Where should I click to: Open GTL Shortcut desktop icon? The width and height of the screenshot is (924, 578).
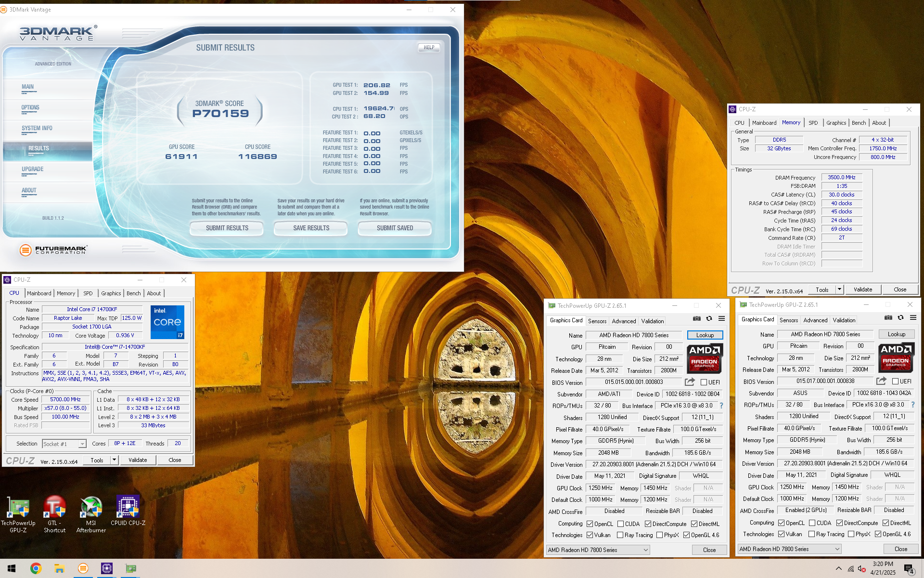point(54,514)
